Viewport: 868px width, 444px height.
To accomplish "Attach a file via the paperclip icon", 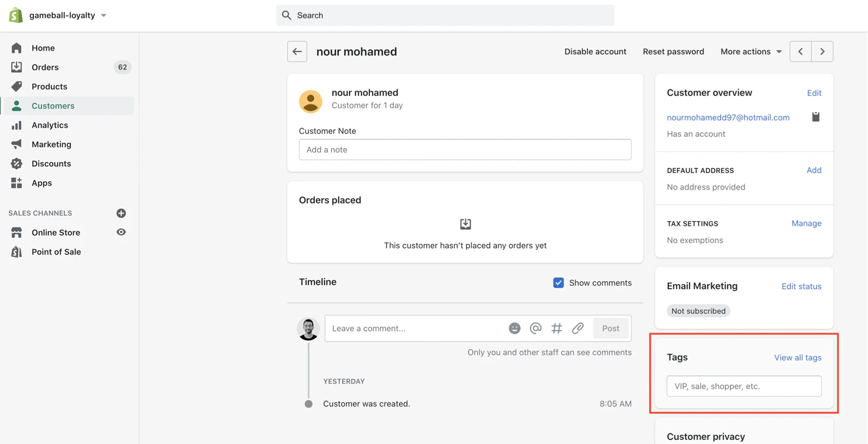I will coord(578,328).
